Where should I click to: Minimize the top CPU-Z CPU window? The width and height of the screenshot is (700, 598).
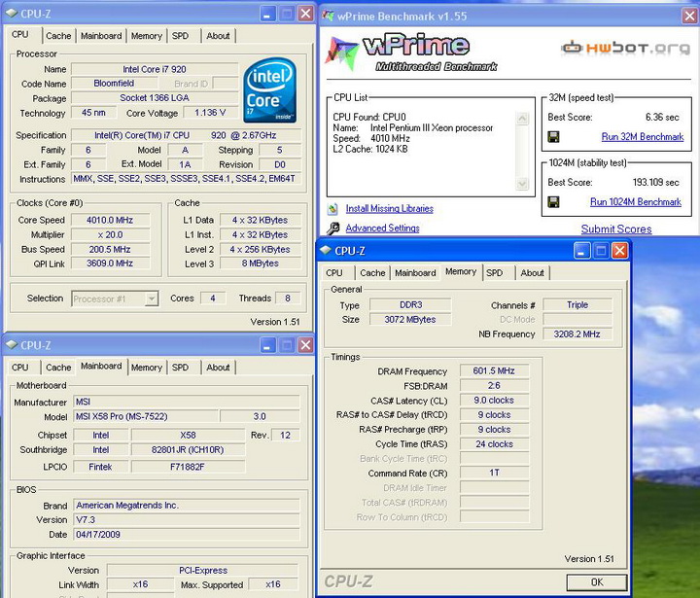267,14
